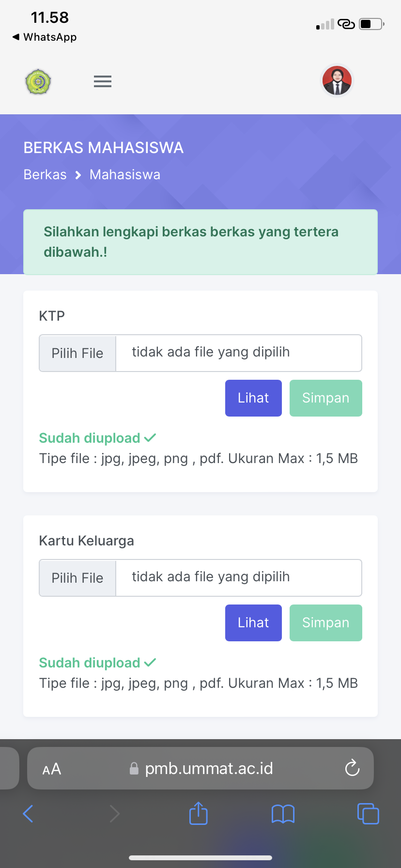The width and height of the screenshot is (401, 868).
Task: View the uploaded KTP with Lihat
Action: [253, 398]
